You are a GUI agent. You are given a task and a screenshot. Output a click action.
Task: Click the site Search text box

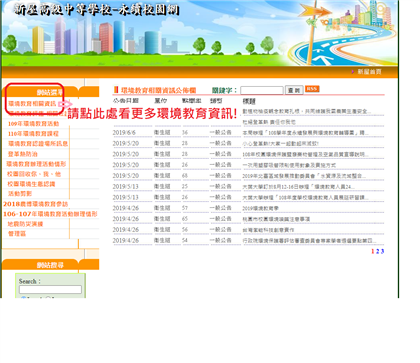point(50,289)
